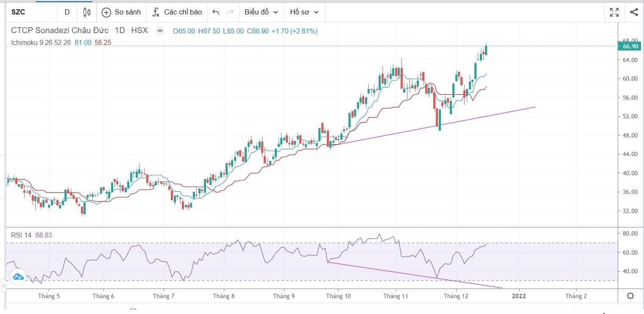Click the Tháng 10 date axis label

[x=338, y=296]
